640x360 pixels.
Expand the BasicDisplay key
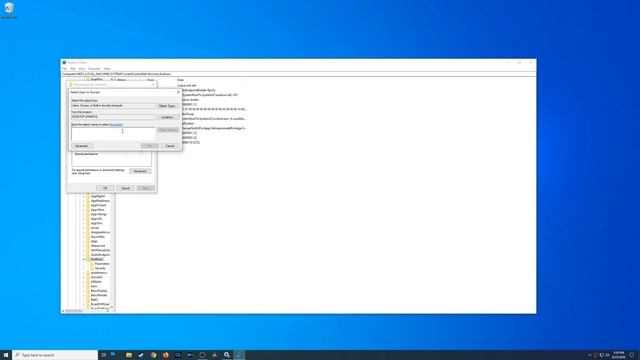click(x=84, y=291)
